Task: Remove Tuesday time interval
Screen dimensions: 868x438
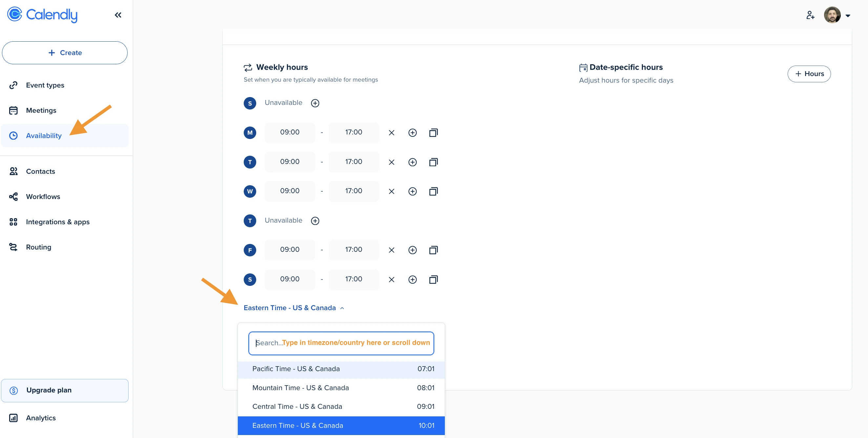Action: 392,162
